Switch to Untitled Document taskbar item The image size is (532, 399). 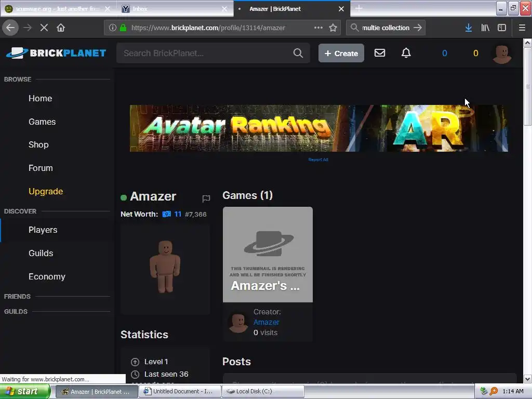[181, 392]
